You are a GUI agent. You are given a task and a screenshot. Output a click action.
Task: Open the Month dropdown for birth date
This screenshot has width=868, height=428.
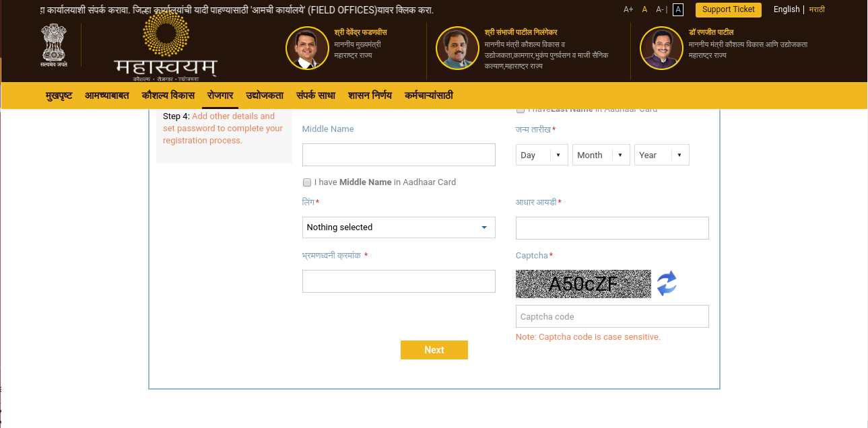point(601,155)
